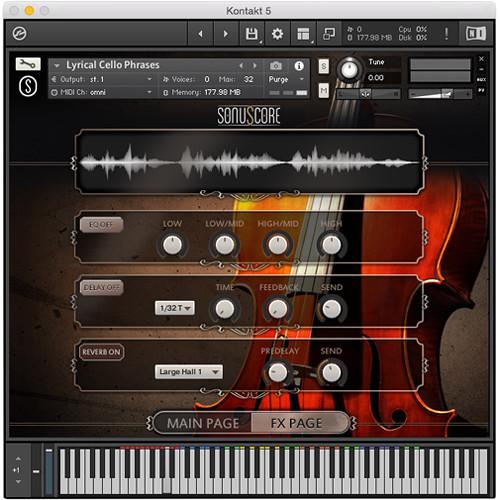The image size is (500, 500).
Task: Take a snapshot with camera icon
Action: [276, 66]
